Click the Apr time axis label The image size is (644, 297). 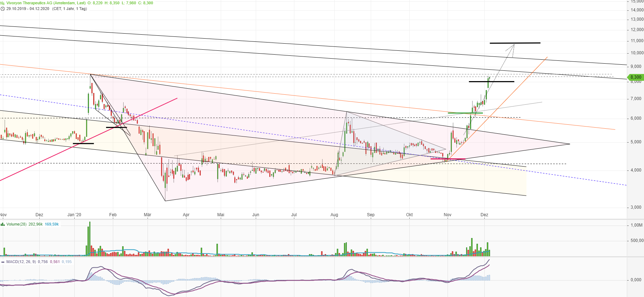[x=186, y=215]
